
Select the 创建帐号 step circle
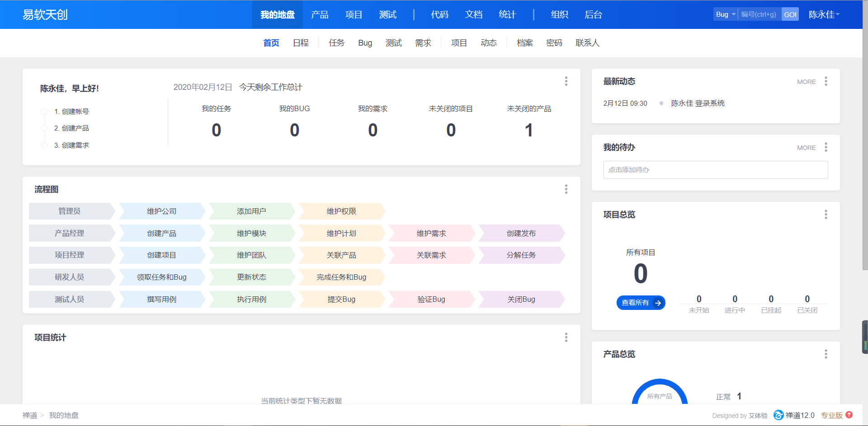[44, 112]
